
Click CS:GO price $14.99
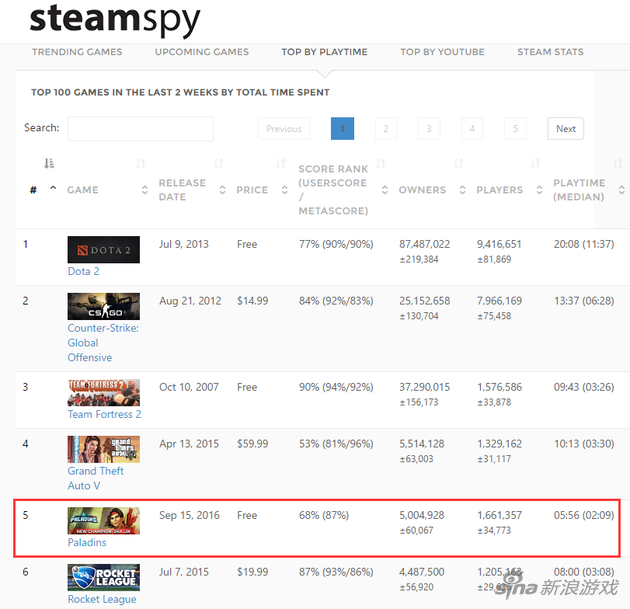click(x=252, y=300)
